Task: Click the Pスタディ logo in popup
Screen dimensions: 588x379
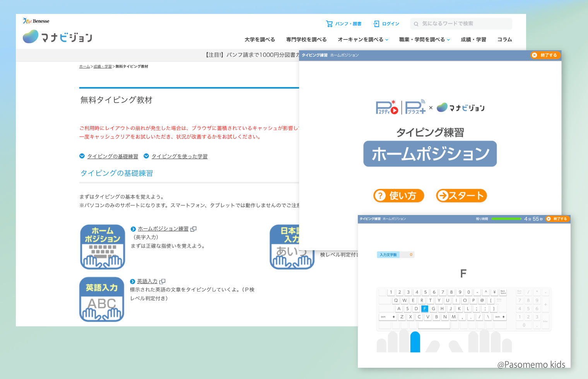Action: click(387, 108)
